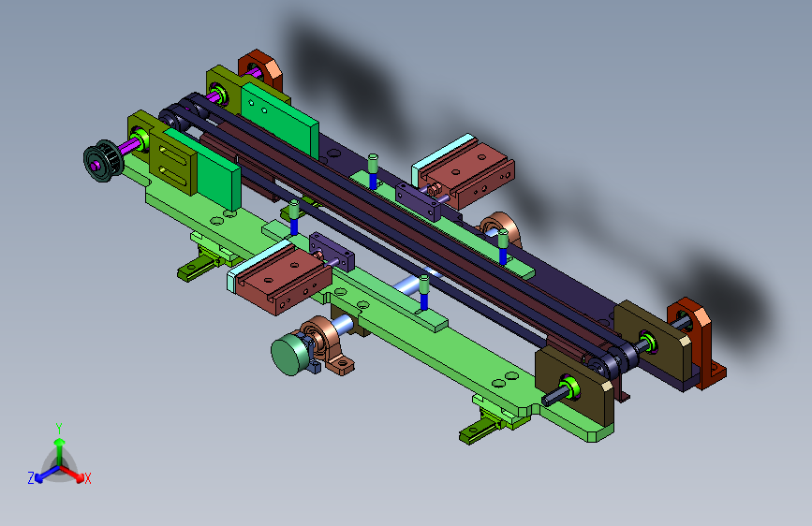Select the red bearing bracket behind the pulley end

260,70
